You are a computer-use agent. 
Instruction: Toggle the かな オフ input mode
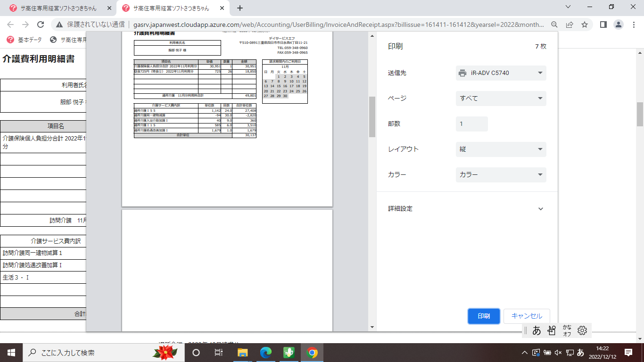pos(567,330)
